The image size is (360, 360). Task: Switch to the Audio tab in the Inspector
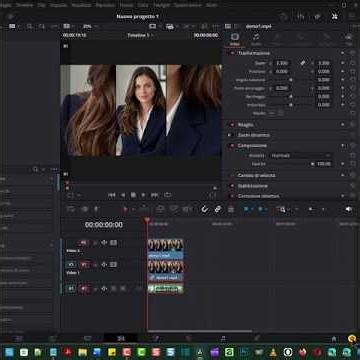tap(256, 39)
